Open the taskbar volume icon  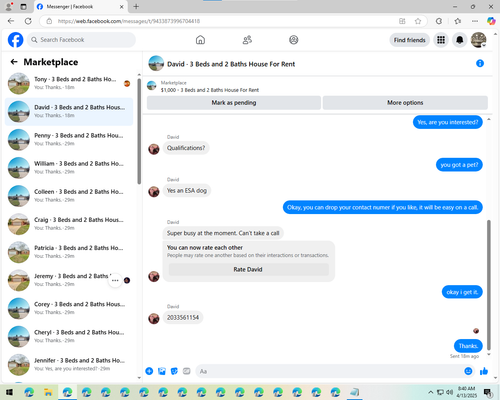coord(450,392)
